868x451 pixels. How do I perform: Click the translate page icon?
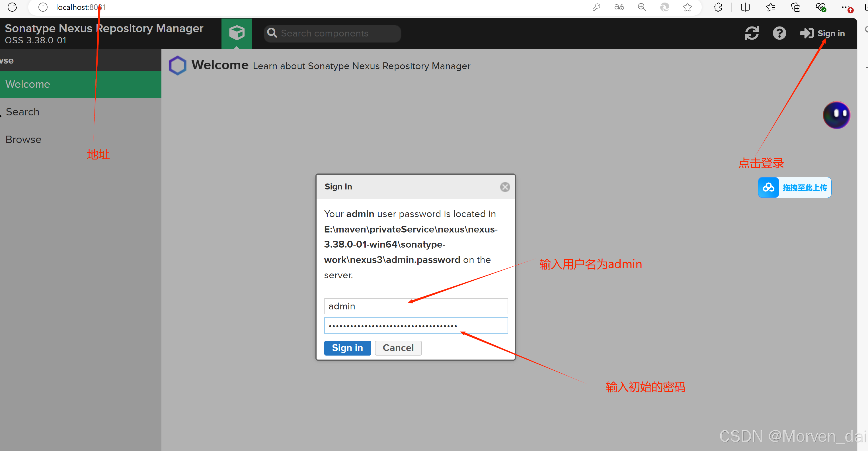619,7
